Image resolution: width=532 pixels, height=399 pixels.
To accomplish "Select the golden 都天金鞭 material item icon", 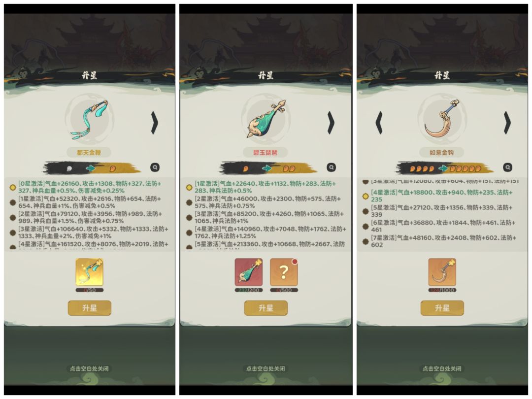I will tap(90, 272).
